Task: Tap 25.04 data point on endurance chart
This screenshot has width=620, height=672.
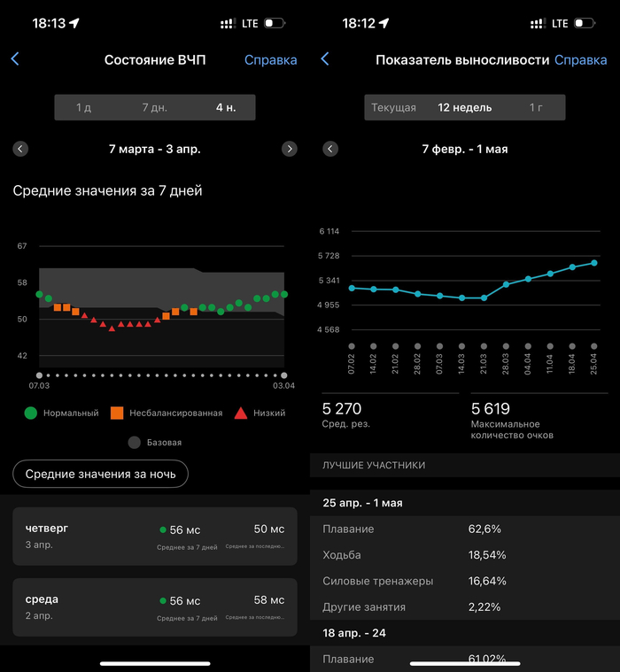Action: click(x=594, y=263)
